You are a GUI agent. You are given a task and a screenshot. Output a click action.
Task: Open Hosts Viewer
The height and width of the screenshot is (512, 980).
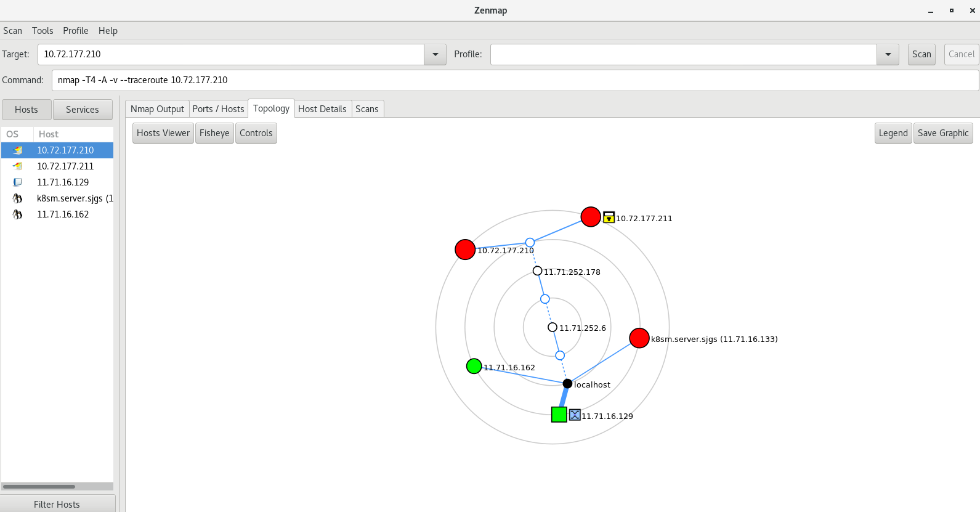tap(163, 133)
